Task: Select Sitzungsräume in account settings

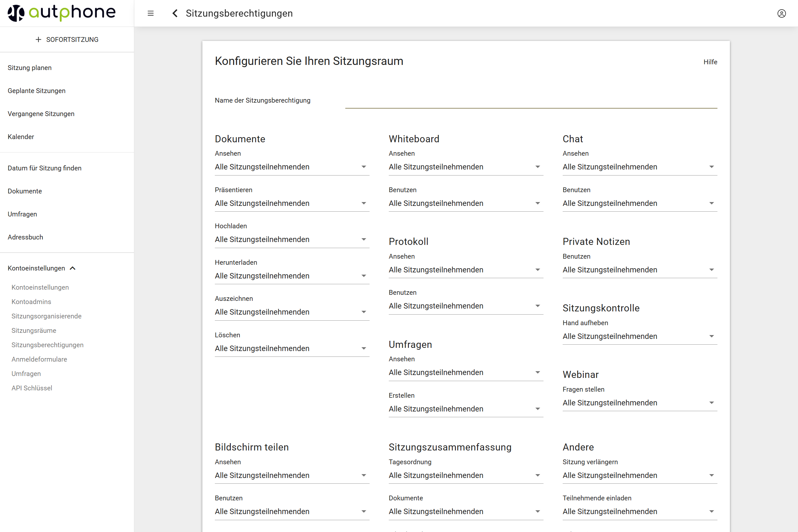Action: pyautogui.click(x=34, y=331)
